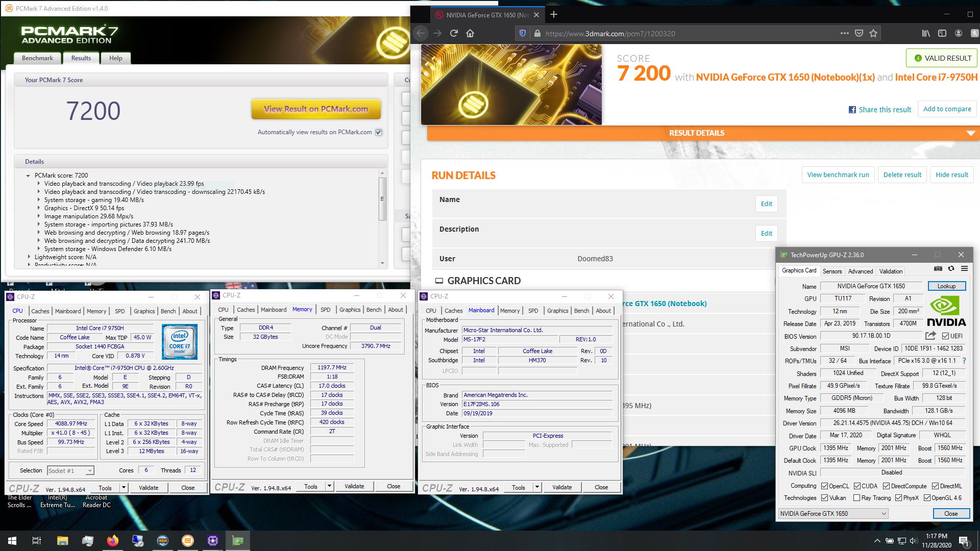Go to Firefox home page
The image size is (980, 551).
coord(470,33)
